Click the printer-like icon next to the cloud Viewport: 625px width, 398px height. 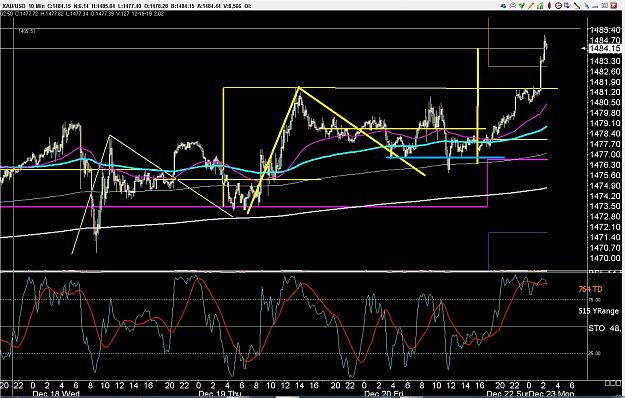(513, 6)
